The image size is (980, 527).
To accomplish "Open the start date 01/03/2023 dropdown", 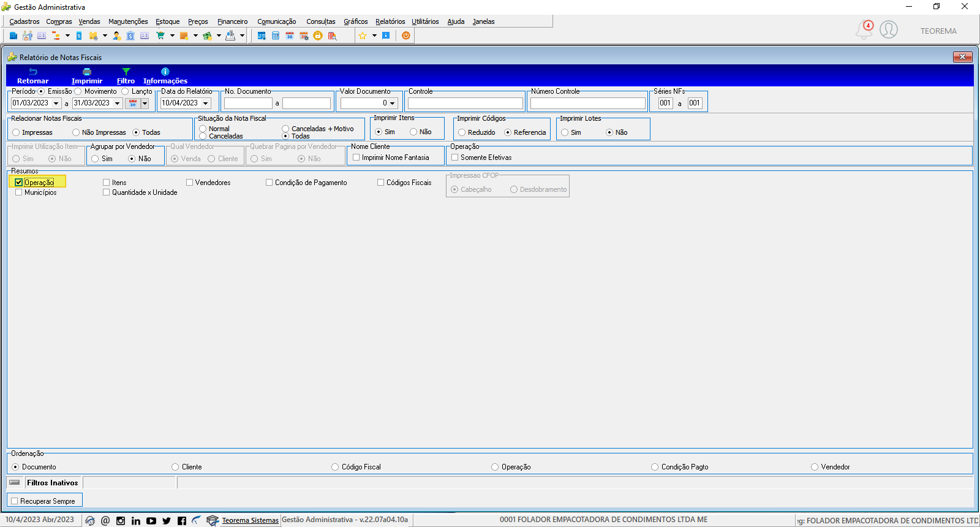I will point(56,104).
